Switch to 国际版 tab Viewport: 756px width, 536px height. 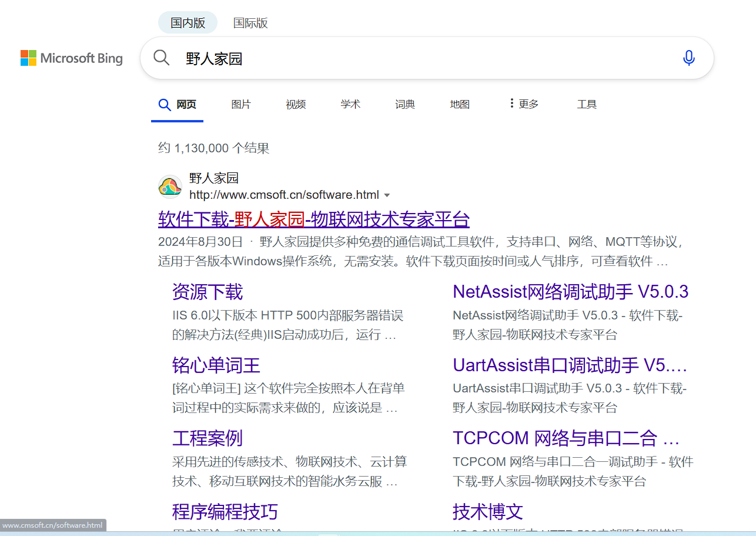[250, 23]
